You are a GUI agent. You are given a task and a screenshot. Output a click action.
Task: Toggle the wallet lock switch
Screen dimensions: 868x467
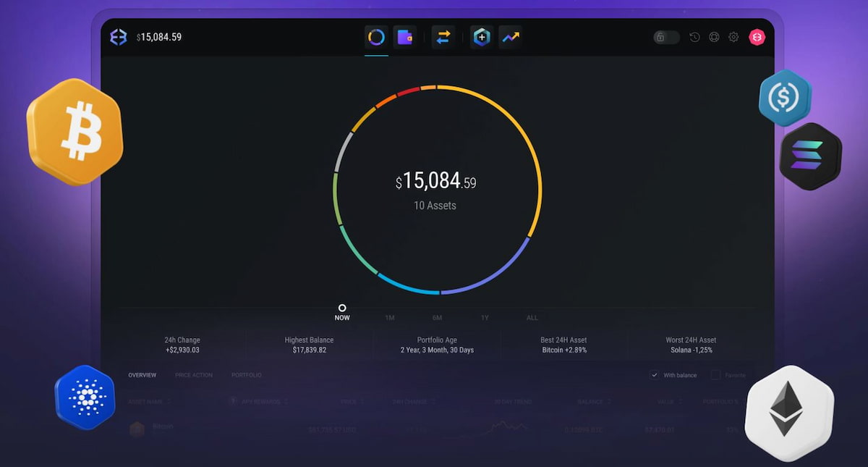pyautogui.click(x=666, y=37)
